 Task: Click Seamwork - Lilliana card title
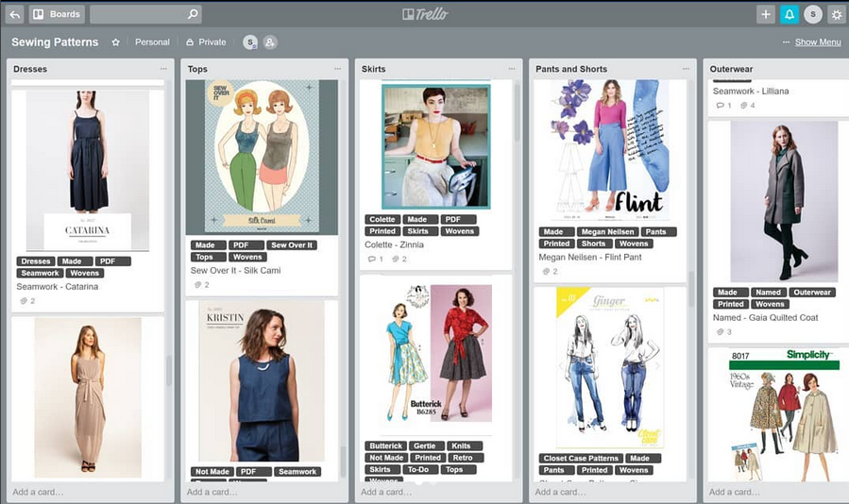[751, 91]
